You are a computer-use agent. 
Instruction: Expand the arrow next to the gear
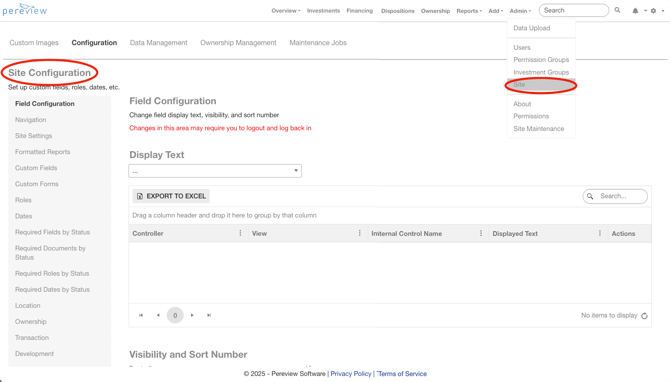pos(663,11)
